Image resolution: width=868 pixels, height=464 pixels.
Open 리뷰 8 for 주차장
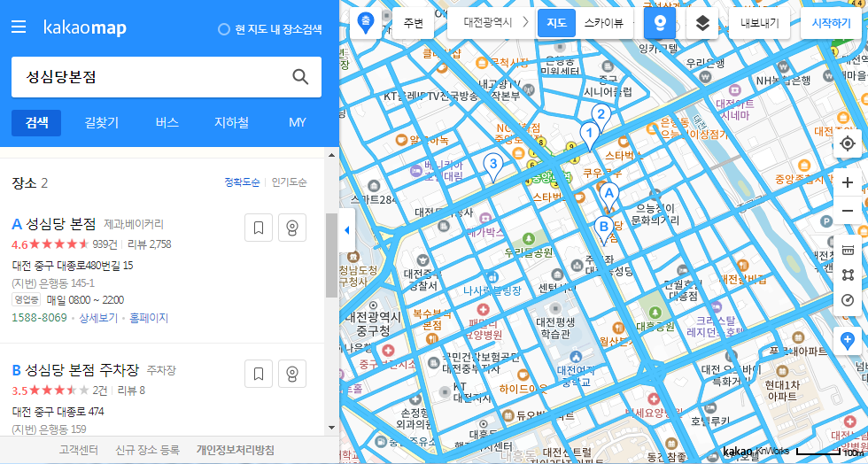[131, 391]
